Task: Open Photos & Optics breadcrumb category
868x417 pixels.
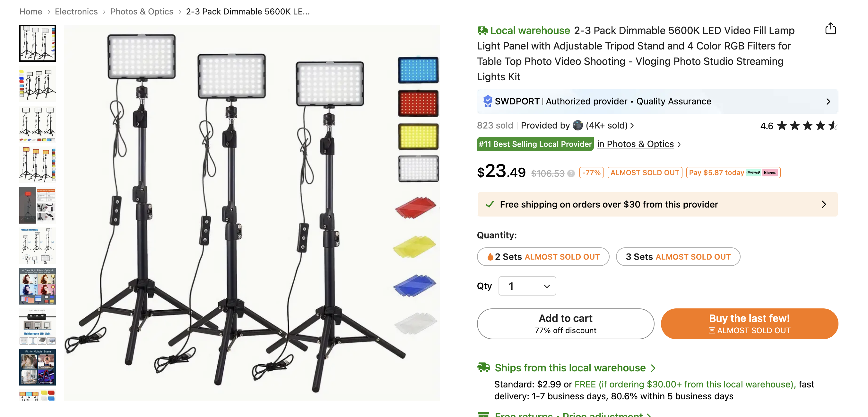Action: point(142,12)
